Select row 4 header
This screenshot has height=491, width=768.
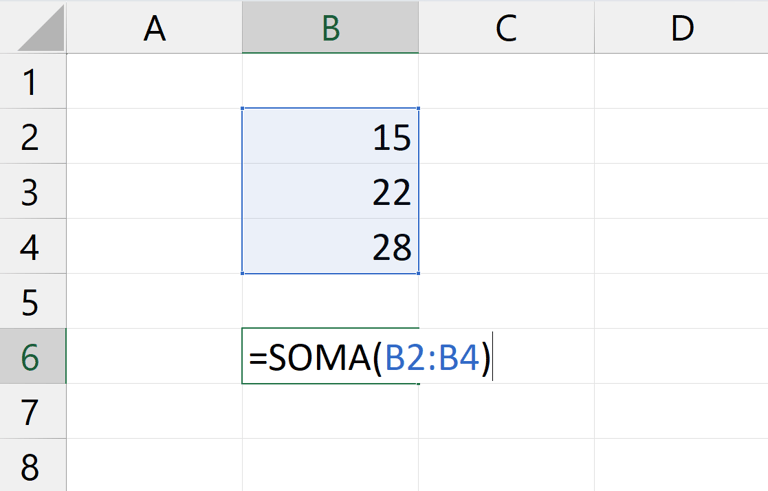click(x=30, y=247)
